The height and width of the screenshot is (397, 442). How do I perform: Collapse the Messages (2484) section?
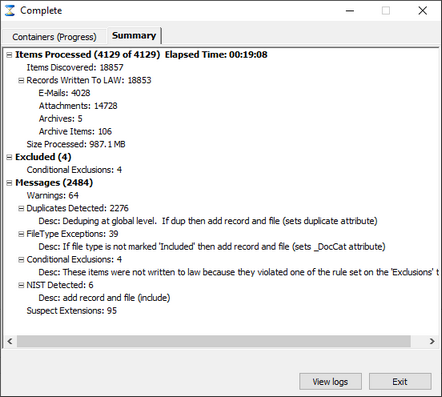click(9, 183)
